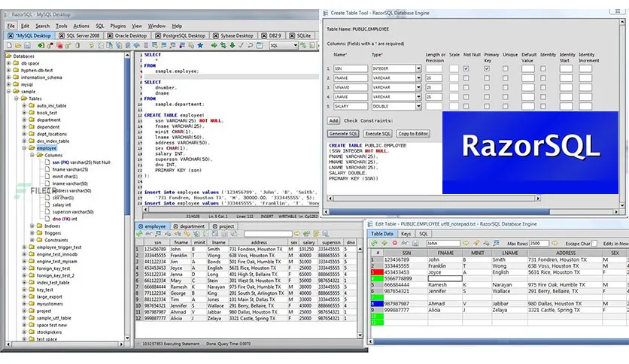Click the green plus Add Row icon
629x364 pixels.
pos(384,243)
